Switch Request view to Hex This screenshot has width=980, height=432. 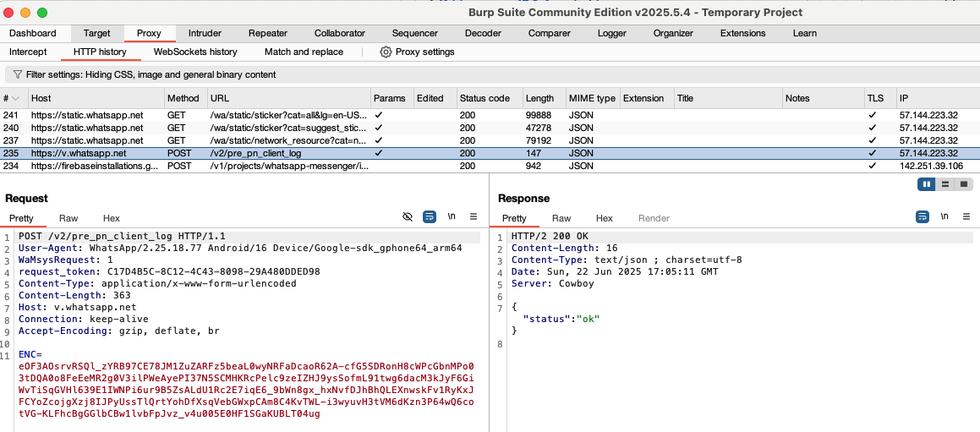(x=112, y=218)
